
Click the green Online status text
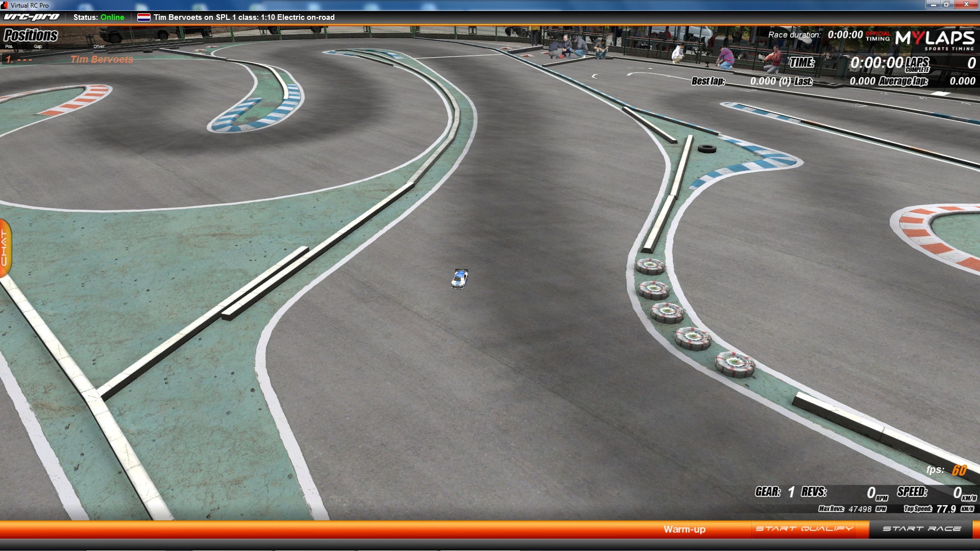click(112, 17)
